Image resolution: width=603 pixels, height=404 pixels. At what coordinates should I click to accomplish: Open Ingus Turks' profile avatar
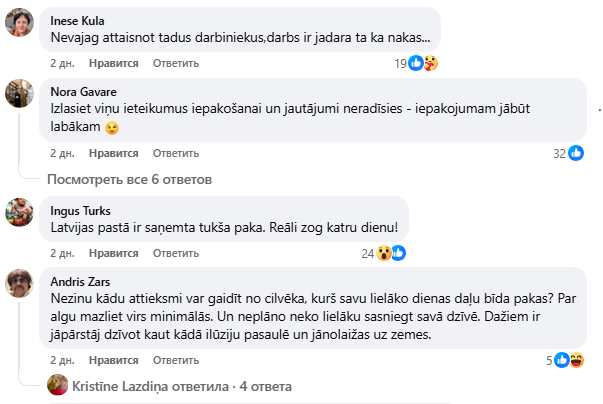coord(20,213)
